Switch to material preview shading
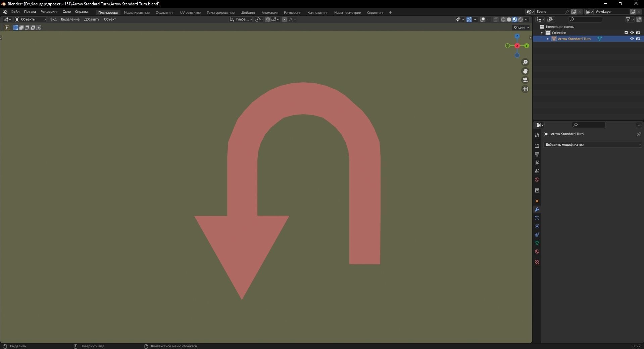This screenshot has width=644, height=349. (x=515, y=19)
